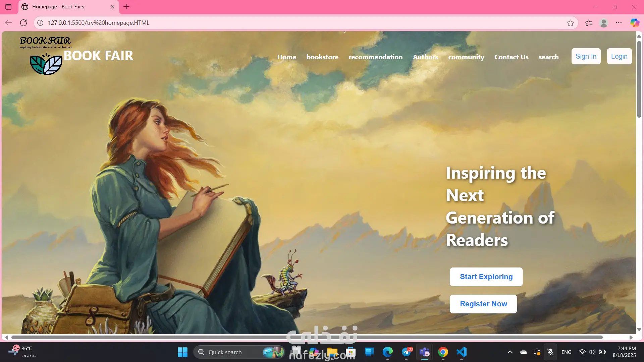This screenshot has height=362, width=644.
Task: Click the page's vertical scrollbar thumb
Action: (x=639, y=79)
